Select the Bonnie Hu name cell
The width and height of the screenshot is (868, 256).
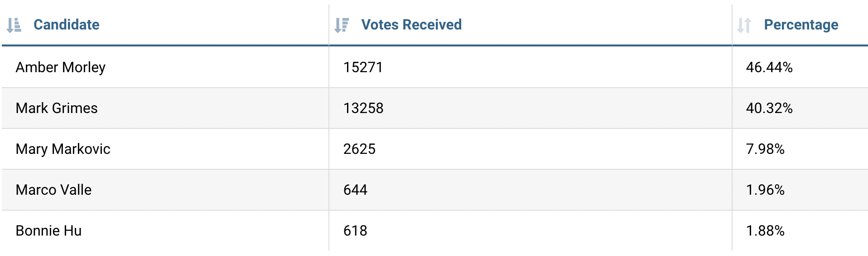(48, 231)
